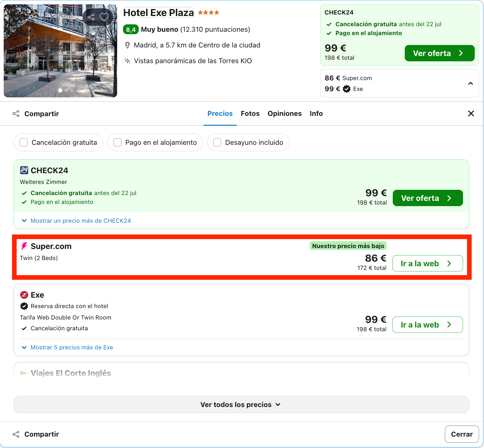Open the Precios tab
484x448 pixels.
(x=220, y=113)
